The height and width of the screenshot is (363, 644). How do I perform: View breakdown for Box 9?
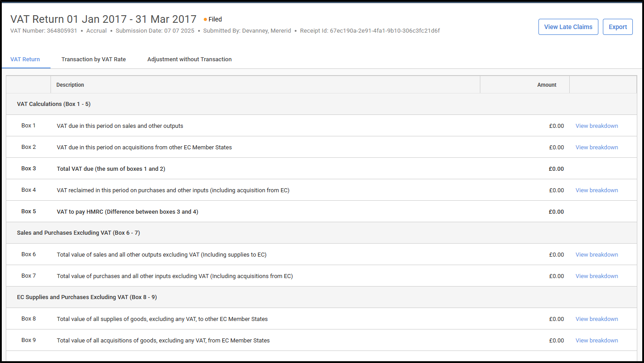point(597,340)
